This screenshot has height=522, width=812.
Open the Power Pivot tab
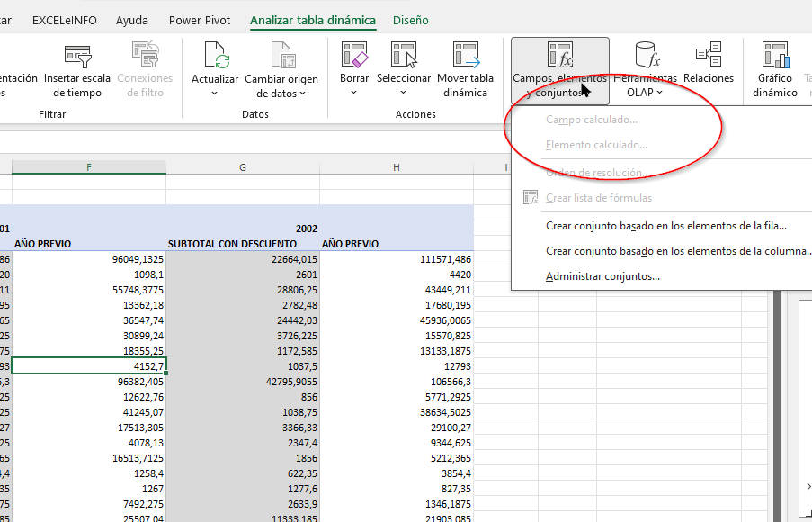200,20
